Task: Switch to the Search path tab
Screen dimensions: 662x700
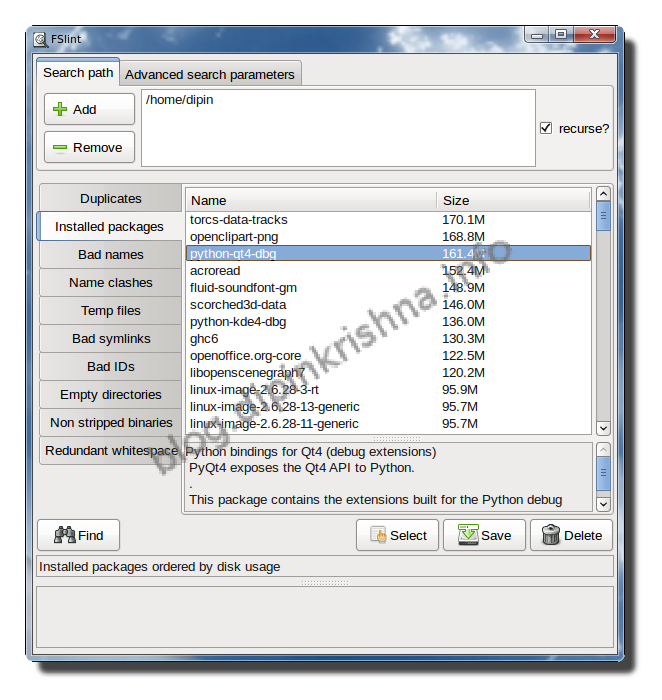Action: (x=78, y=72)
